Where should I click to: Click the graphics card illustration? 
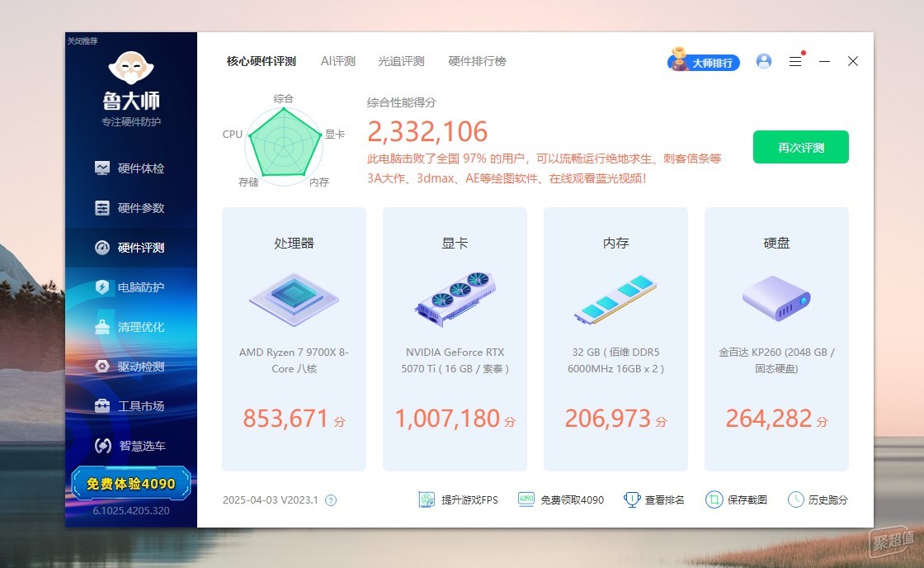click(x=455, y=299)
